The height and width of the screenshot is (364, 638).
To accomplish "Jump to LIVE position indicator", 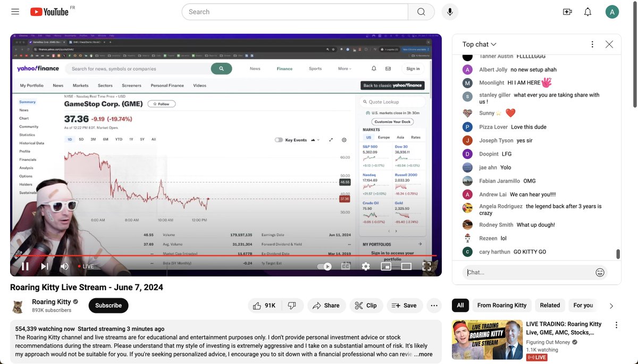I will pos(86,266).
